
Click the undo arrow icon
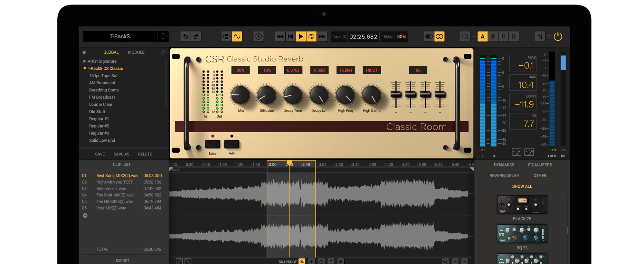point(185,37)
